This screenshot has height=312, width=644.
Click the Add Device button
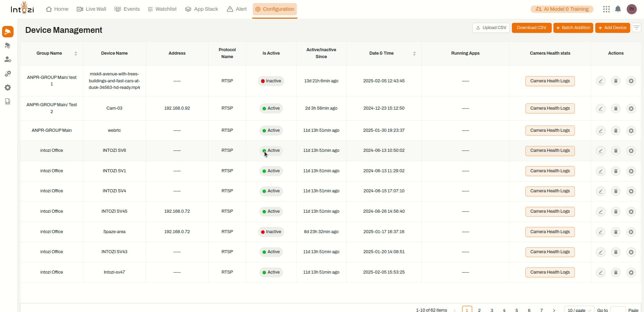coord(612,28)
